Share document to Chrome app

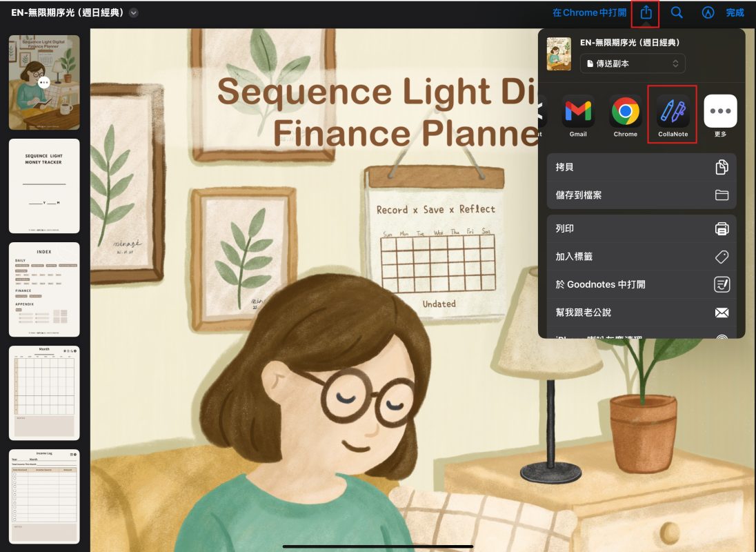(625, 112)
